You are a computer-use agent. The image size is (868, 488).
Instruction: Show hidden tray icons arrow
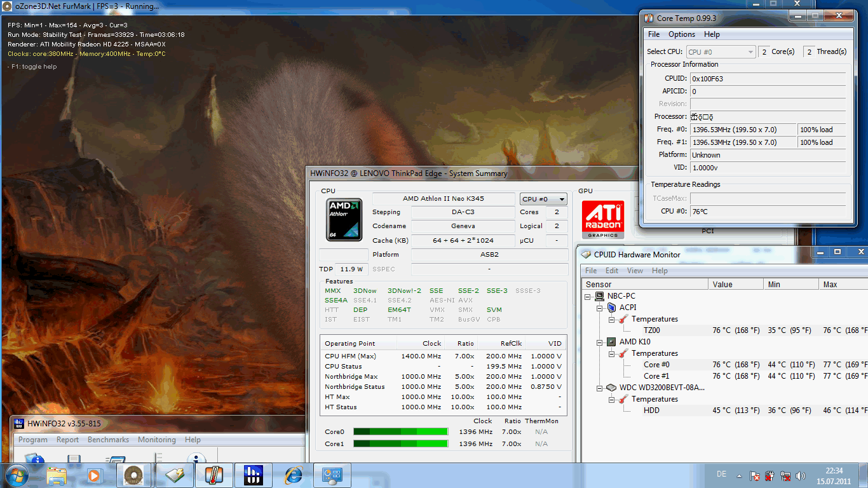(x=739, y=475)
